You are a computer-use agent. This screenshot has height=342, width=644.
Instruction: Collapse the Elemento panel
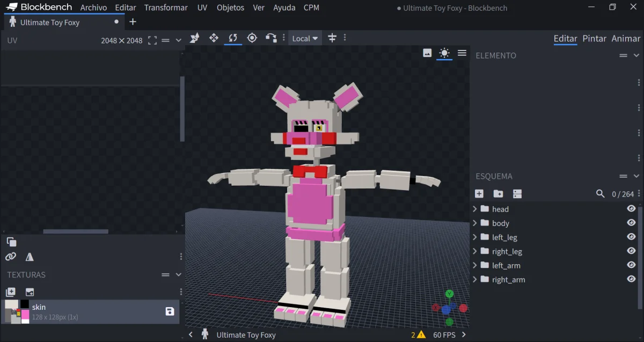click(x=636, y=55)
